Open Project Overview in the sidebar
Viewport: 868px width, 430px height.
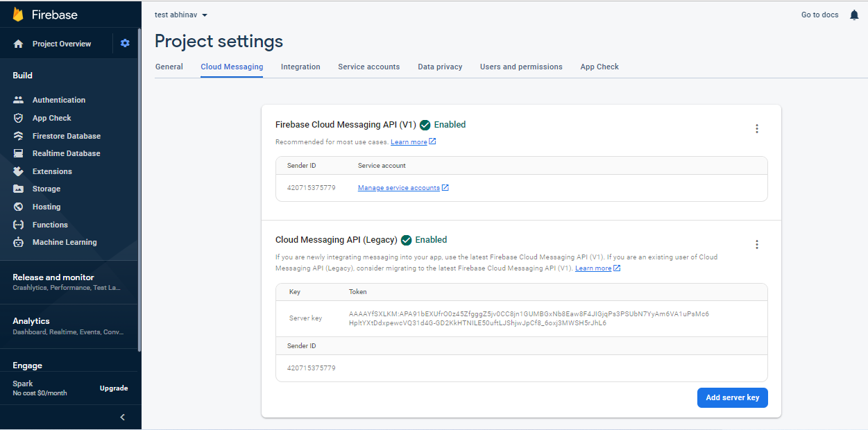(62, 44)
